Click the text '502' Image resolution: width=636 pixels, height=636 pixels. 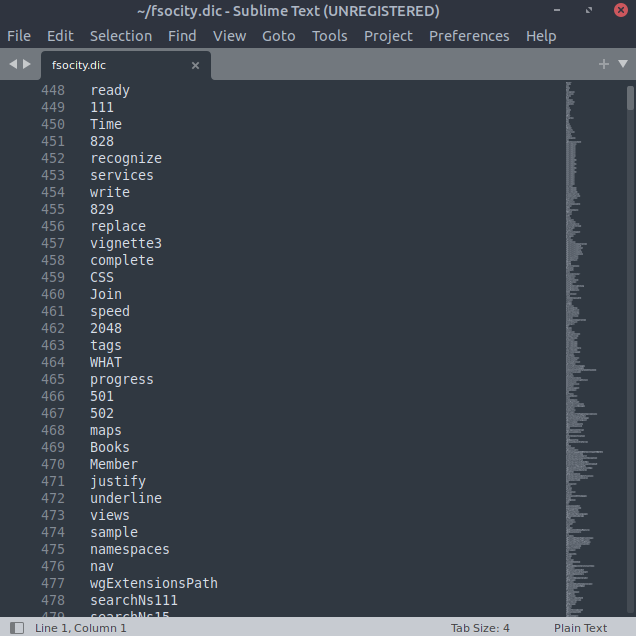102,413
